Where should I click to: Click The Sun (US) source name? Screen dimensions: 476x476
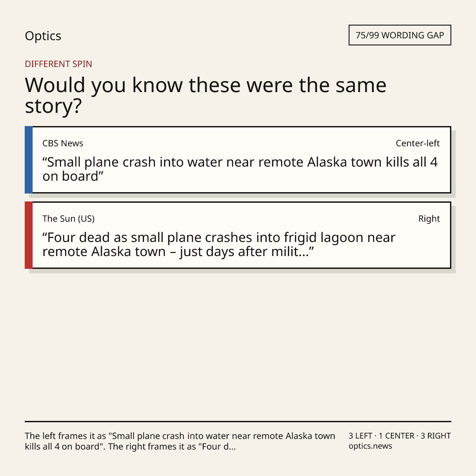[x=68, y=219]
